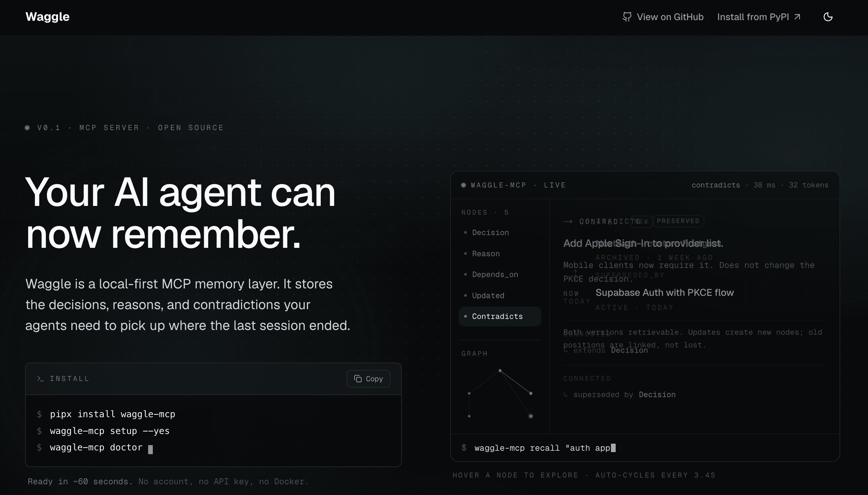Toggle dark mode moon icon
The height and width of the screenshot is (495, 868).
click(828, 17)
